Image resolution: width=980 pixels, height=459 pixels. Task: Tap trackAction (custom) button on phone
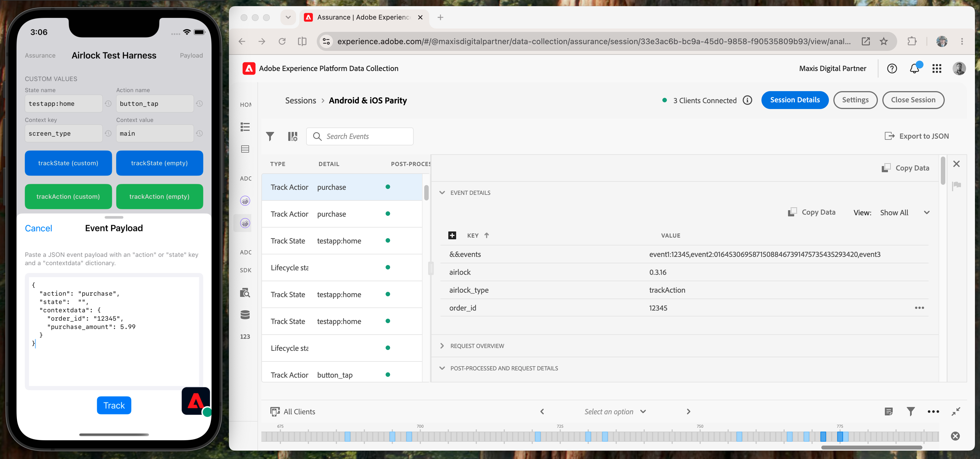tap(68, 197)
